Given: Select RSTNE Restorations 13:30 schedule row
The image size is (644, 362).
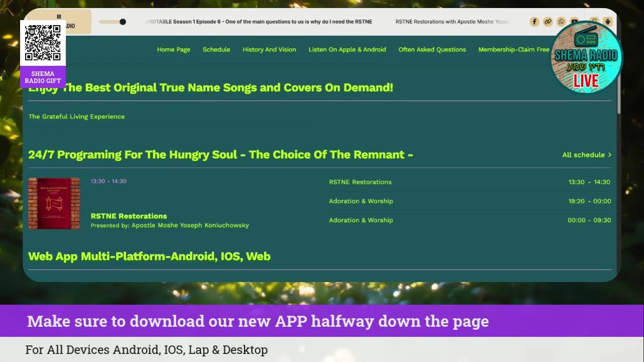Looking at the screenshot, I should [470, 182].
